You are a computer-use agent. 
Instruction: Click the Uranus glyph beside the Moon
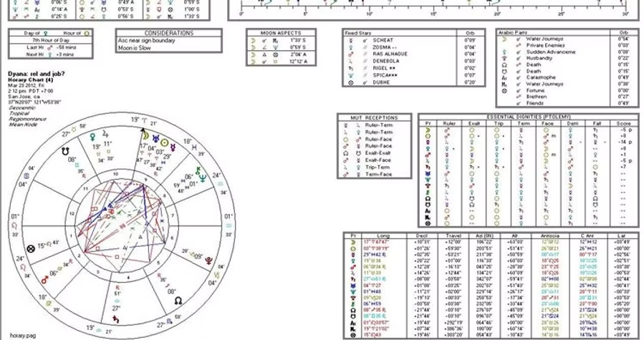click(x=155, y=138)
